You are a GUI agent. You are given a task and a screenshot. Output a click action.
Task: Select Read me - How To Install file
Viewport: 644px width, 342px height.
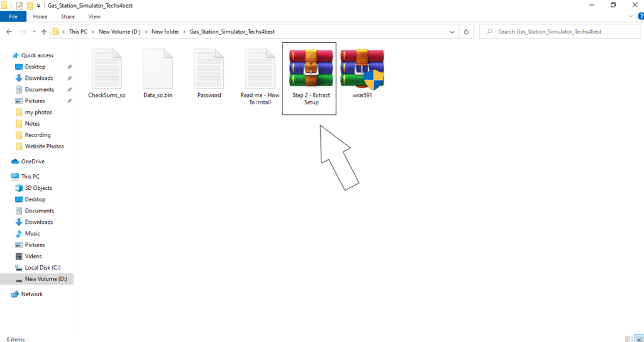coord(260,77)
